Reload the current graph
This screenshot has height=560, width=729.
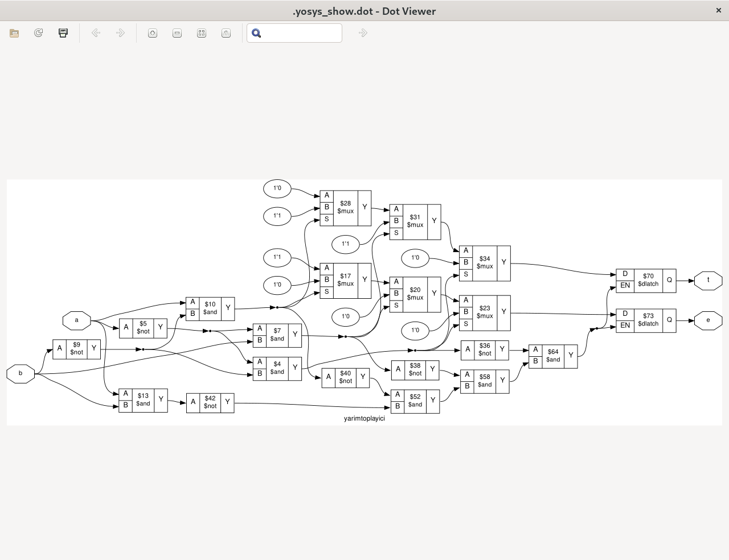(x=39, y=33)
